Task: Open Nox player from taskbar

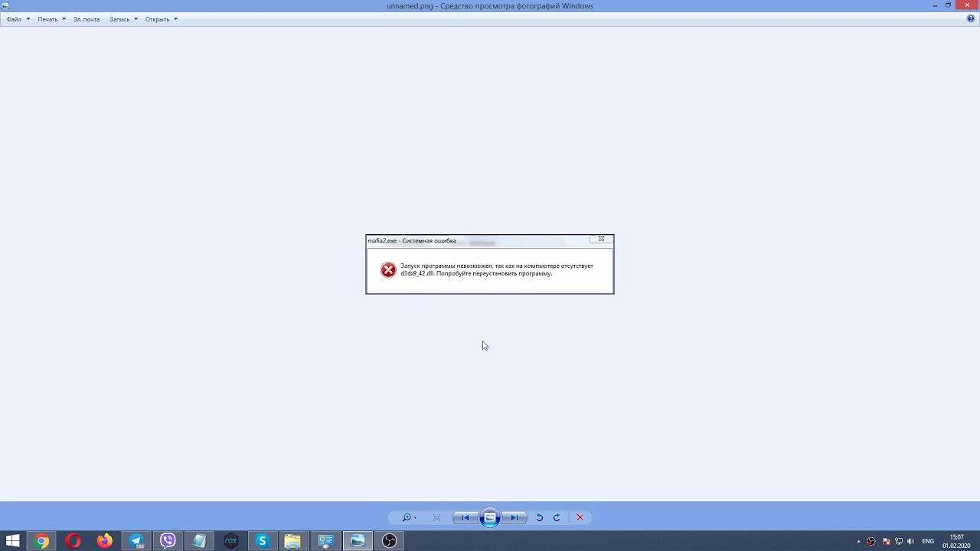Action: point(230,541)
